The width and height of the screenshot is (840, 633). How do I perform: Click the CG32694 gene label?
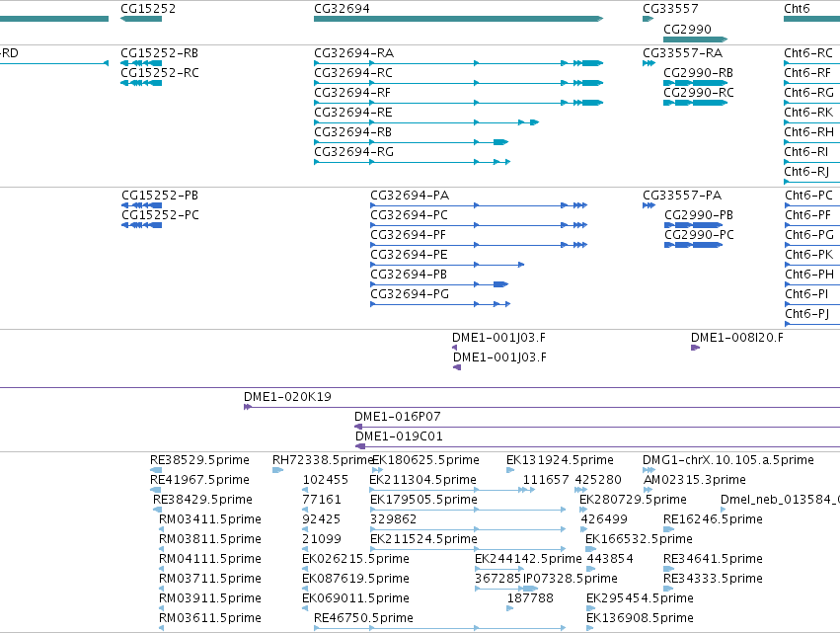pyautogui.click(x=342, y=9)
